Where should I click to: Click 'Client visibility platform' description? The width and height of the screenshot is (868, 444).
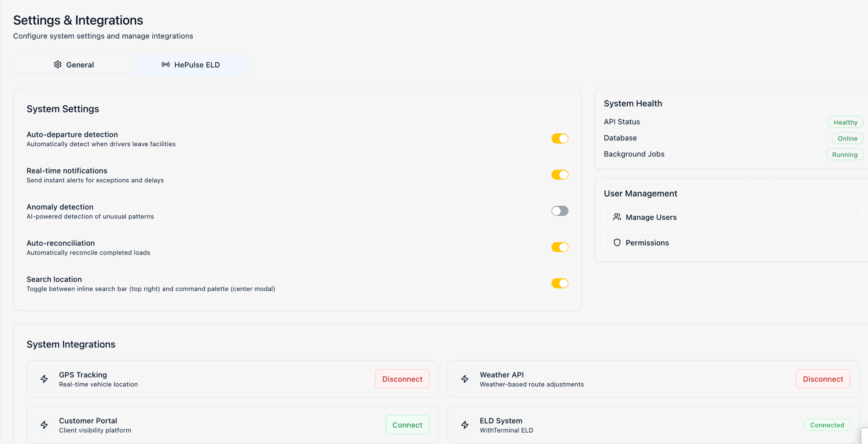point(95,430)
